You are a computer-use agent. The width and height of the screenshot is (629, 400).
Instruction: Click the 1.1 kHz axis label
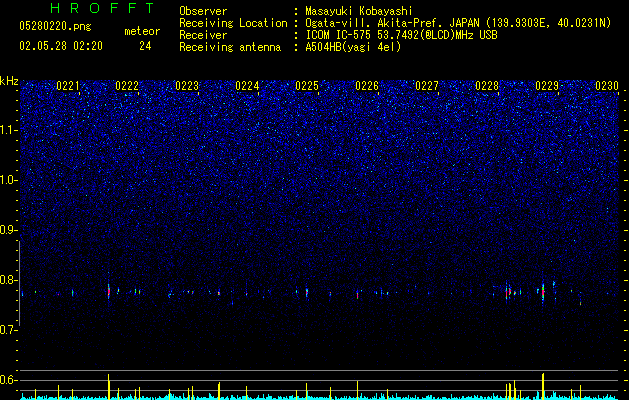click(x=9, y=130)
